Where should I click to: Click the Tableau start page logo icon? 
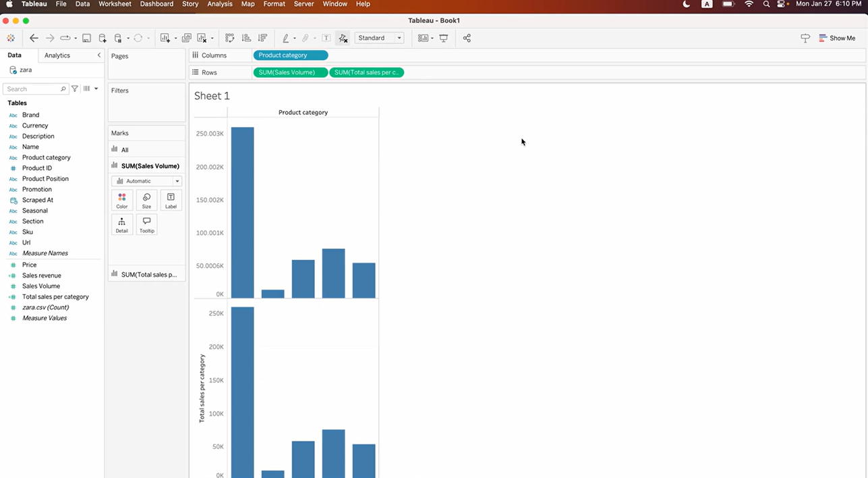pos(11,38)
